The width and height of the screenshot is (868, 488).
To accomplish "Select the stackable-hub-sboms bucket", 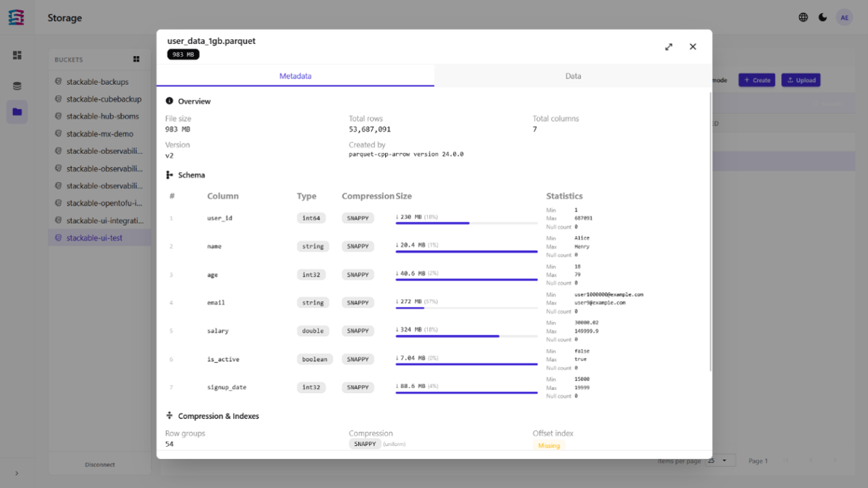I will pyautogui.click(x=100, y=117).
